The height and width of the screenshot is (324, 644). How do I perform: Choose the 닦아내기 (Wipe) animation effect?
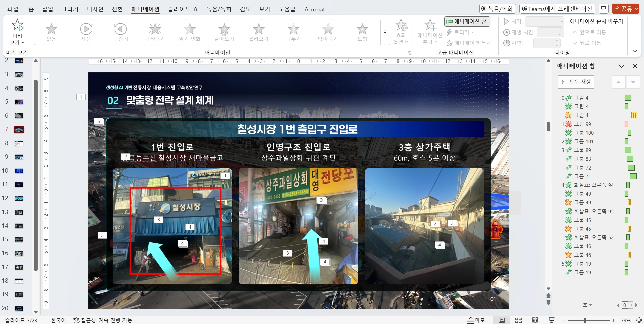[x=328, y=32]
